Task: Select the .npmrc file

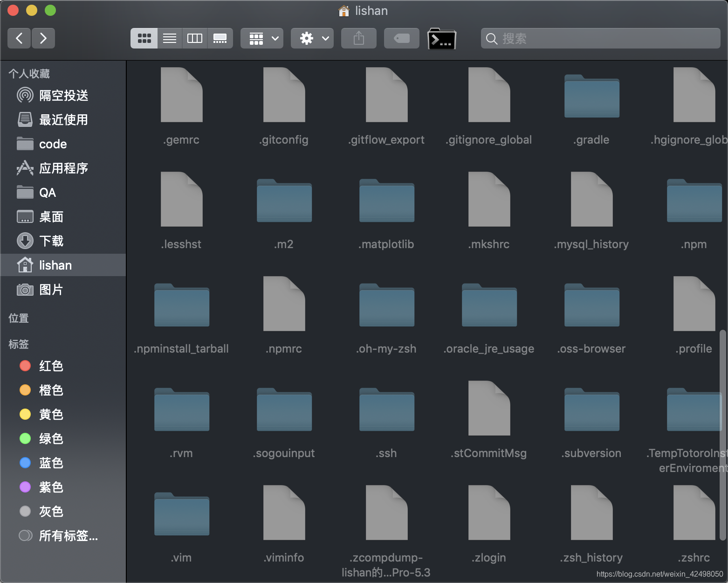Action: click(284, 304)
